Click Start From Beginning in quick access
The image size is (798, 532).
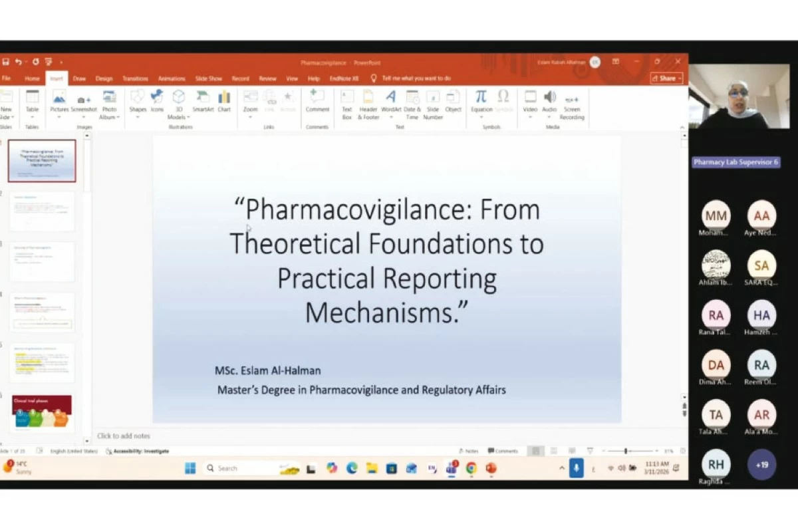point(49,62)
